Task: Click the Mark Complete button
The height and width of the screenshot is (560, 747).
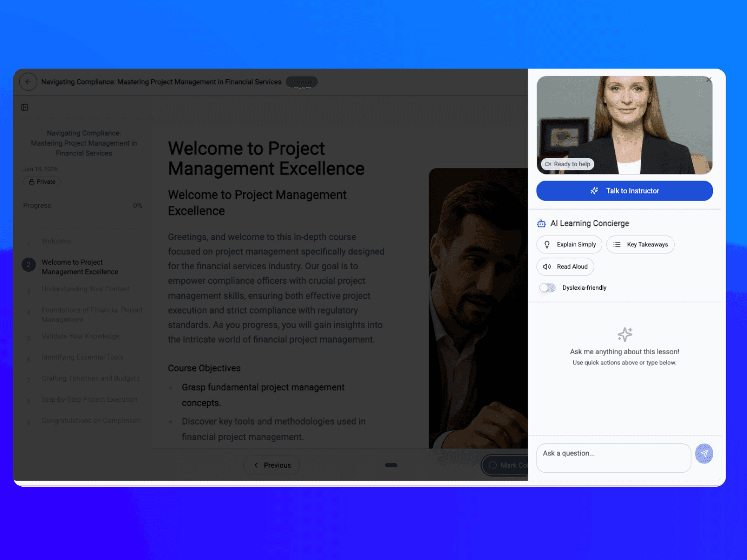Action: pos(505,465)
